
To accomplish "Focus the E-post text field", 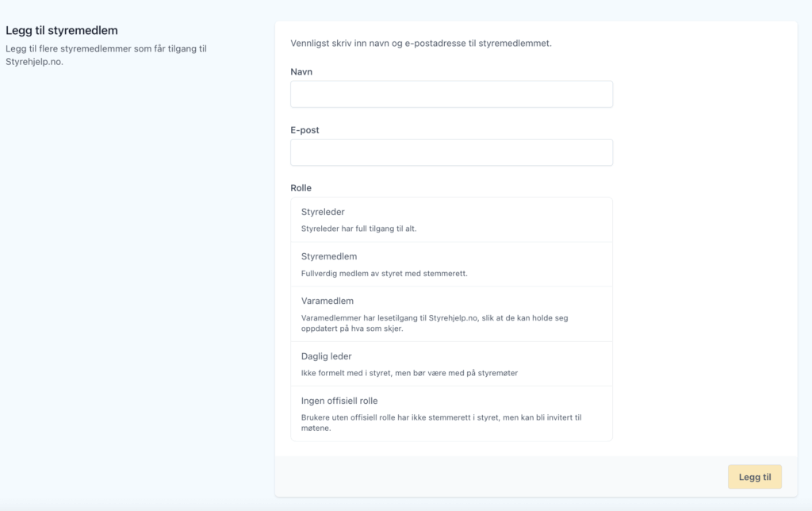I will tap(451, 152).
